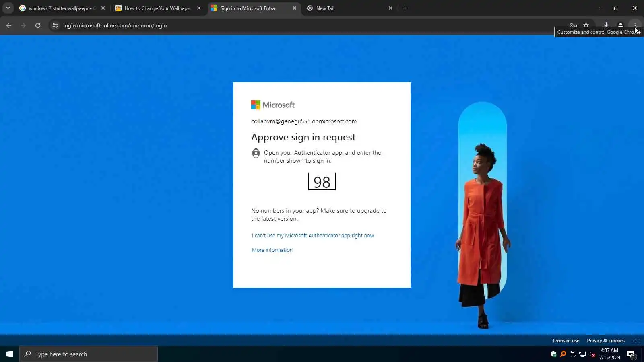Reload the Microsoft sign-in page
This screenshot has width=644, height=362.
38,25
